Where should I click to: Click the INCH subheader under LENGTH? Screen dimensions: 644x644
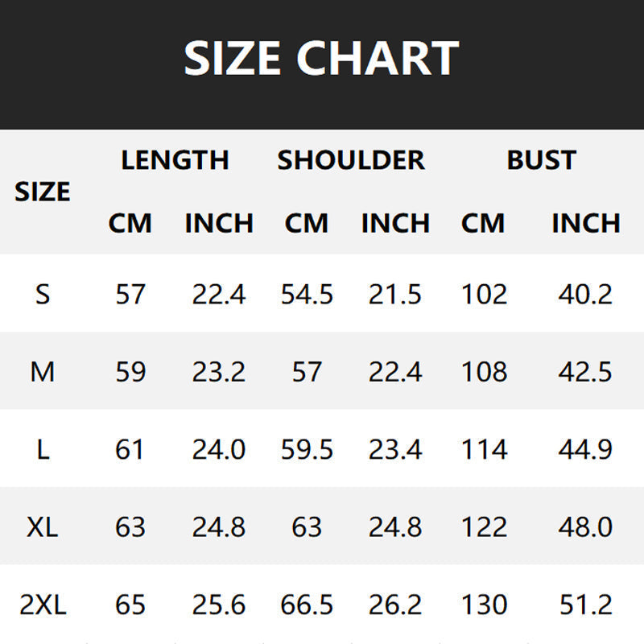coord(219,223)
